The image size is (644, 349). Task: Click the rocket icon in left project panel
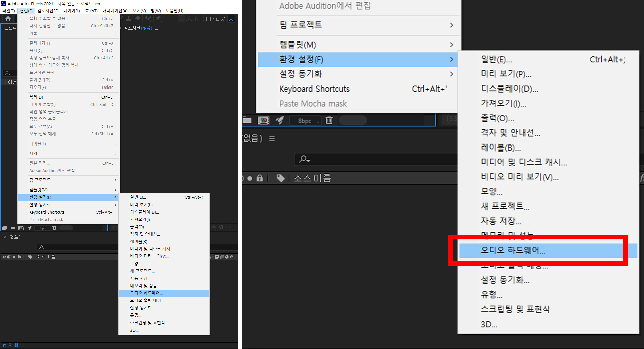[x=30, y=228]
